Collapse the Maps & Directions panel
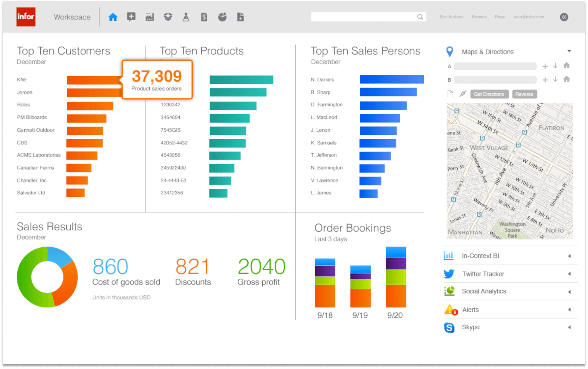 pyautogui.click(x=570, y=51)
